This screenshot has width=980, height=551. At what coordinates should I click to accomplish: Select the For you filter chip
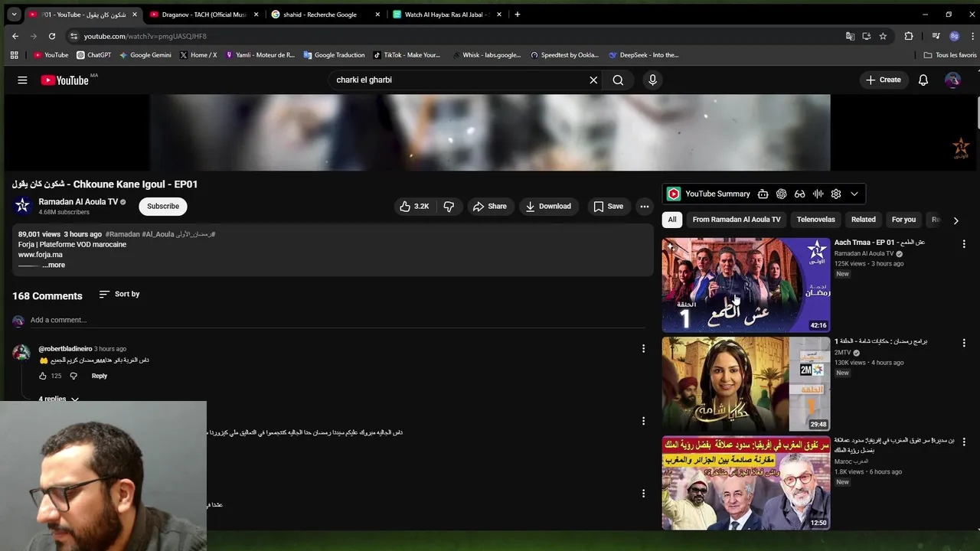[903, 220]
